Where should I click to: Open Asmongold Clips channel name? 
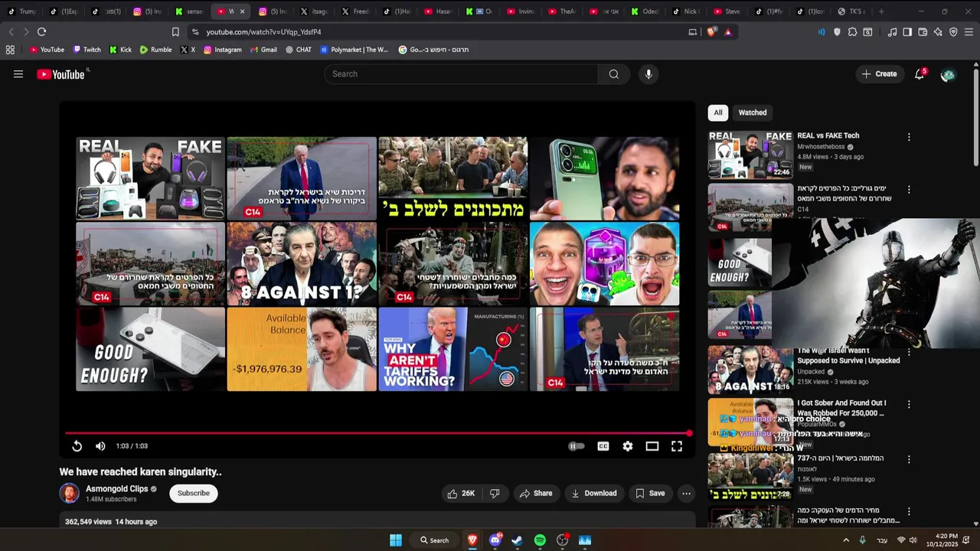point(117,489)
